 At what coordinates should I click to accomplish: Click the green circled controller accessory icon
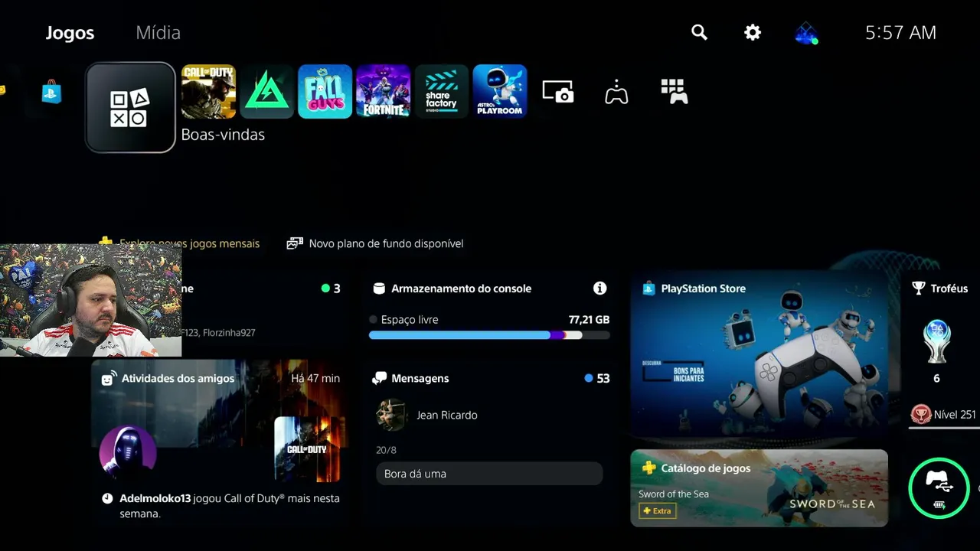click(x=939, y=487)
